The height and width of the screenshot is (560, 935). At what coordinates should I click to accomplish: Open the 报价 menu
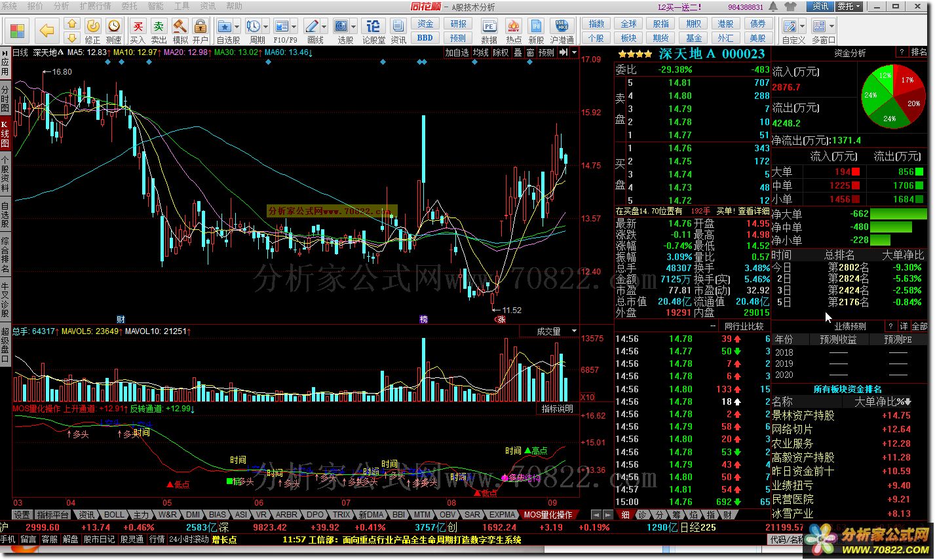pyautogui.click(x=35, y=6)
